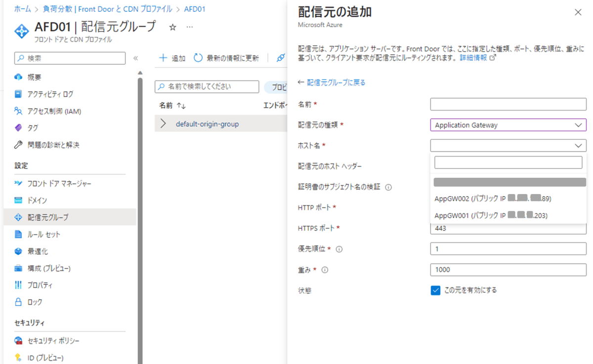
Task: Open the 詳細情報 link
Action: (473, 58)
